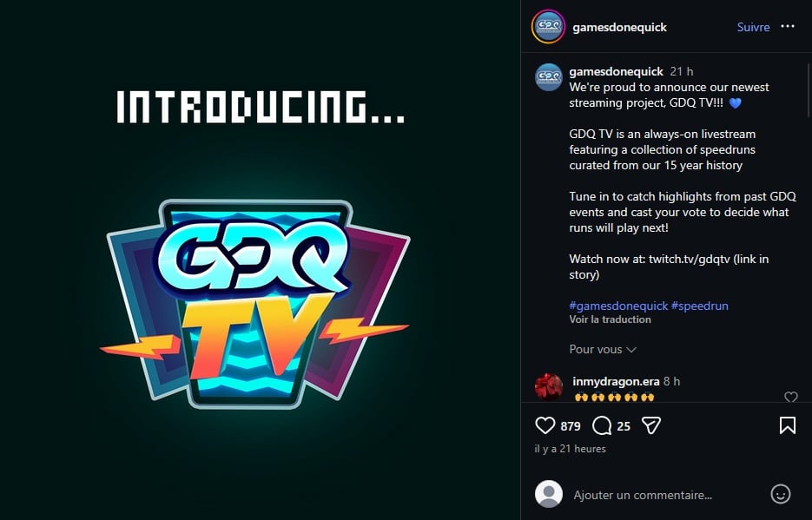Open comments via speech bubble icon
The width and height of the screenshot is (812, 520).
point(602,425)
